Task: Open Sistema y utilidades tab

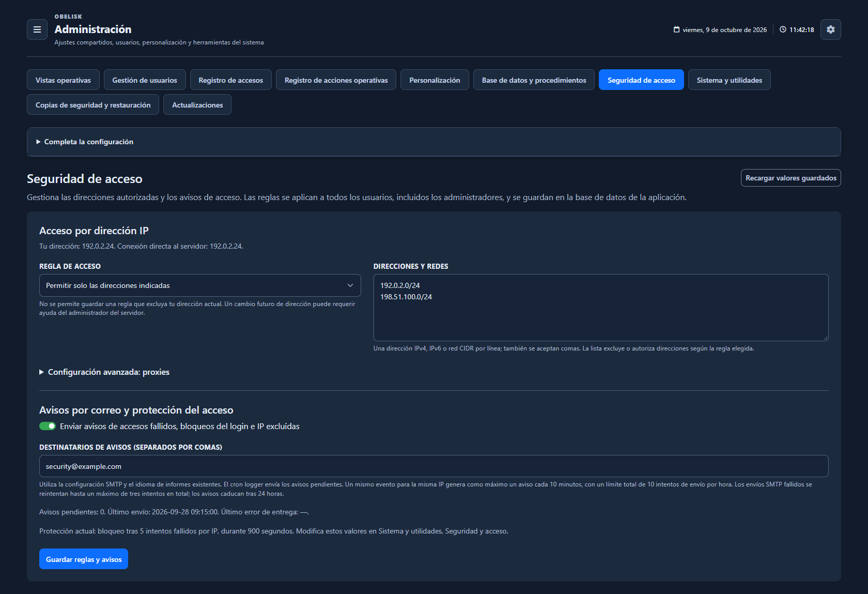Action: tap(729, 80)
